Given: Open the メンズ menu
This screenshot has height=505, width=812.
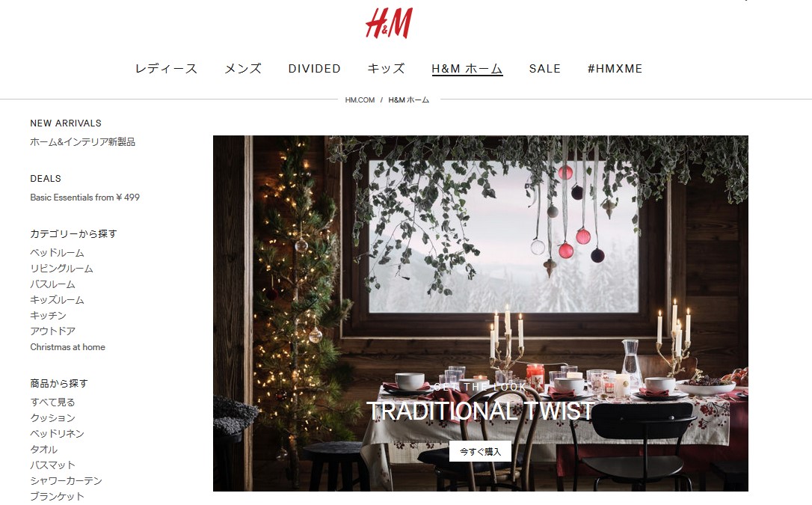Looking at the screenshot, I should coord(243,69).
